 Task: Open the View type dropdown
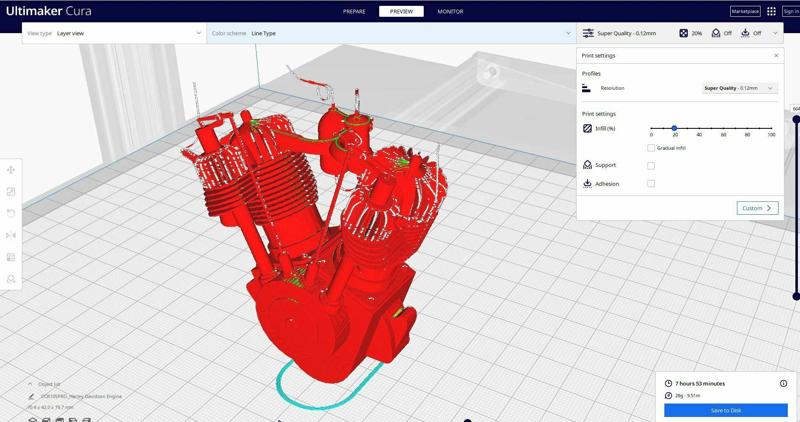point(113,33)
